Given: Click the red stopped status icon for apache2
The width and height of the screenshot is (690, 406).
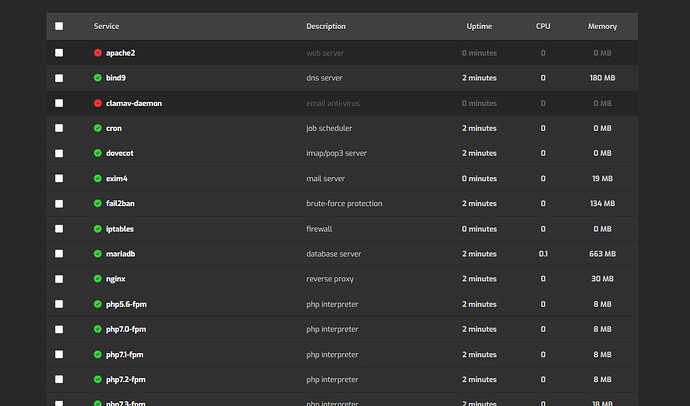Looking at the screenshot, I should [x=98, y=53].
